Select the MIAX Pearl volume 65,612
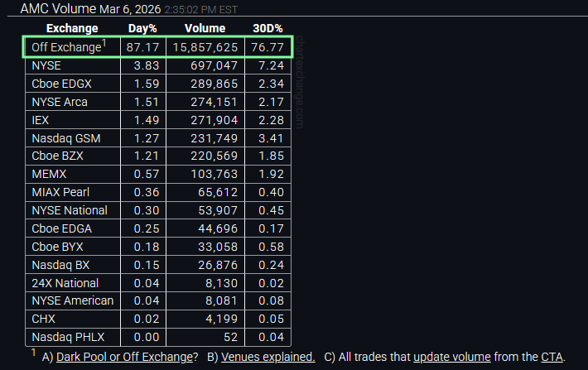This screenshot has width=588, height=370. tap(218, 192)
